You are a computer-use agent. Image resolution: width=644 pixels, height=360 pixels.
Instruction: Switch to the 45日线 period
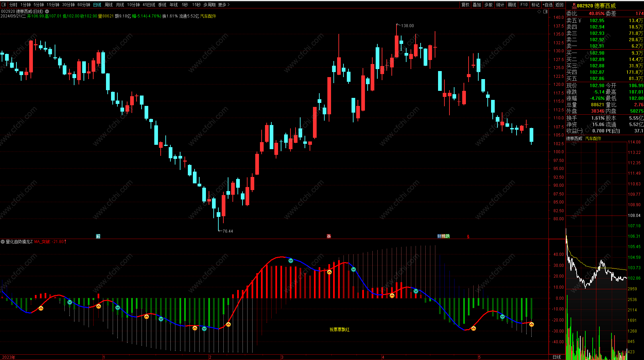click(x=149, y=5)
